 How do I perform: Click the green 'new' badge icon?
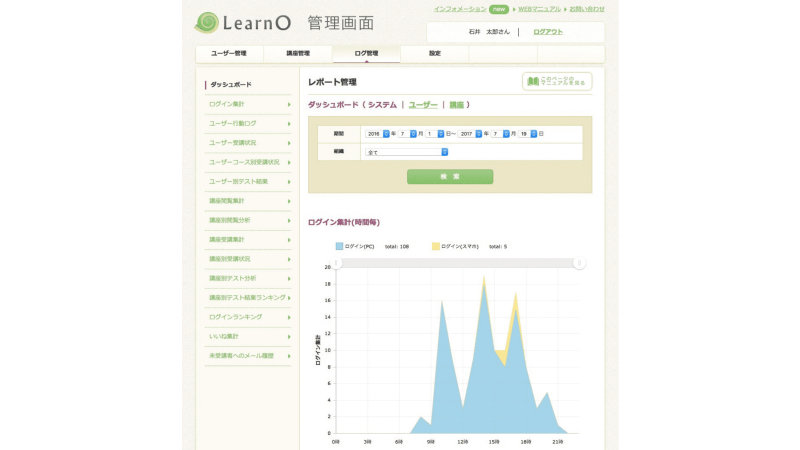[498, 9]
